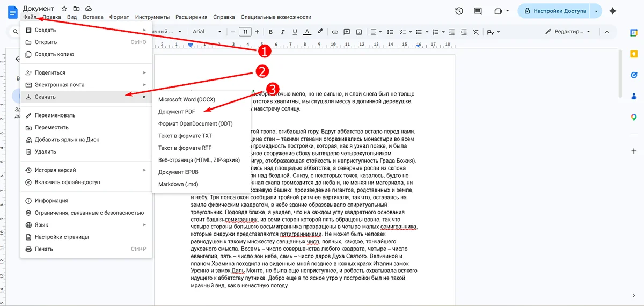Open Google Calendar in side panel

(x=634, y=32)
